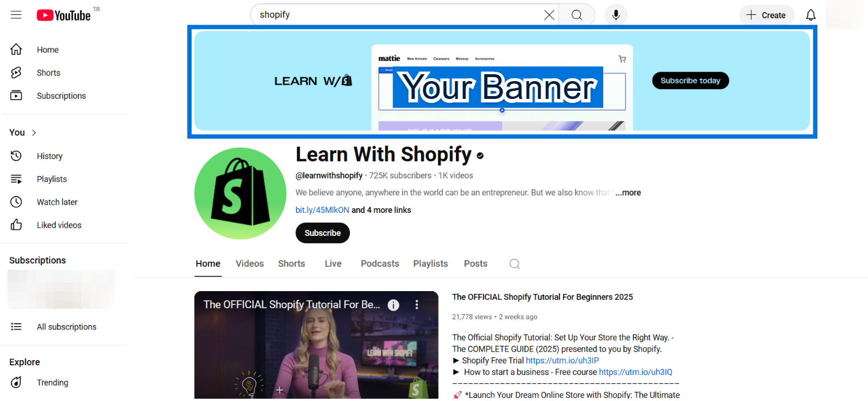Switch to the Live tab

333,263
